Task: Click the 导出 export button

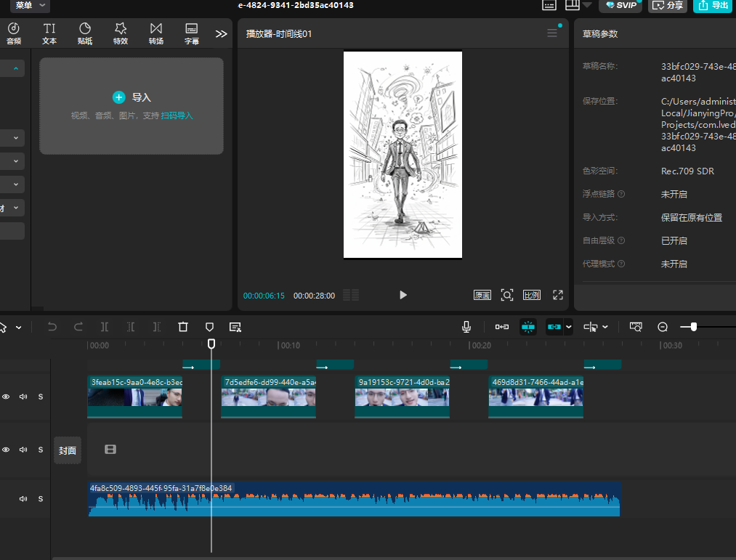Action: 712,6
